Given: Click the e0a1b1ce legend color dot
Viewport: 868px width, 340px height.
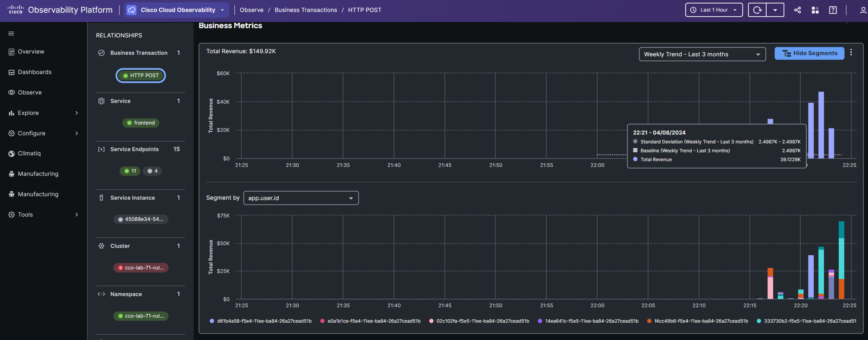Looking at the screenshot, I should click(x=322, y=321).
